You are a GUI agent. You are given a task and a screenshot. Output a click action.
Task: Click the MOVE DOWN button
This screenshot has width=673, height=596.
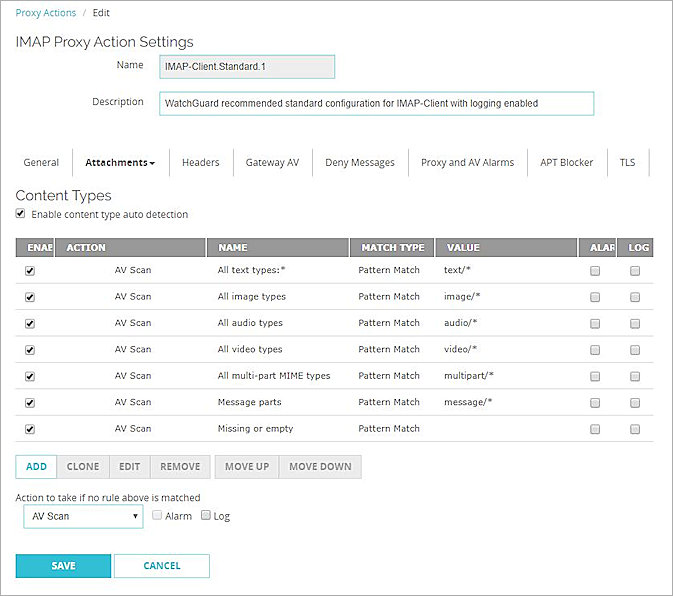(x=319, y=466)
